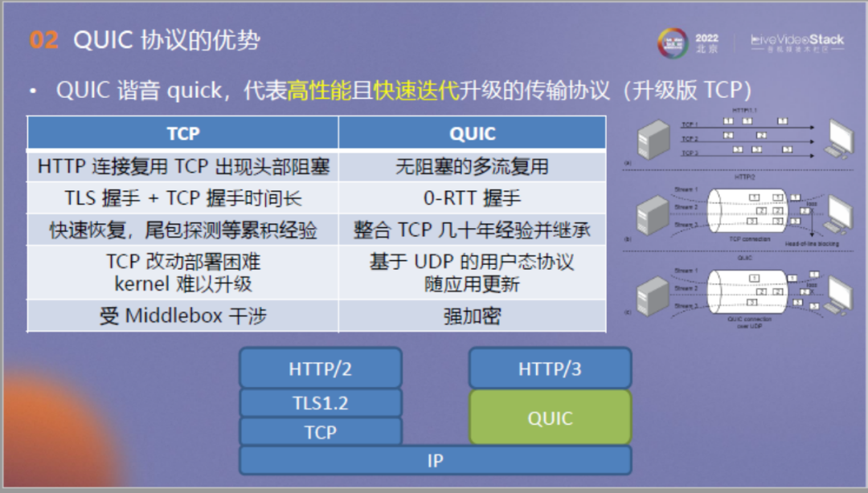Image resolution: width=868 pixels, height=493 pixels.
Task: Click the HTTP/3 box in the stack
Action: point(549,369)
